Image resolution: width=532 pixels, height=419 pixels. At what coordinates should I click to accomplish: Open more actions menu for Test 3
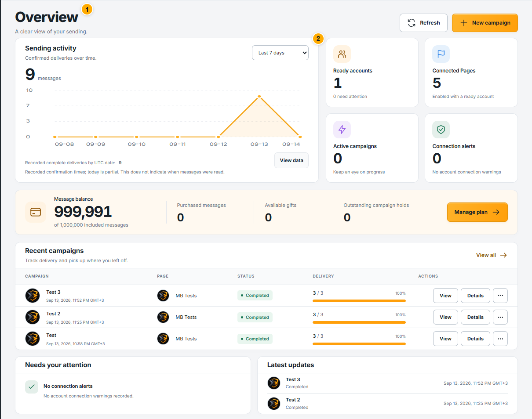point(500,296)
